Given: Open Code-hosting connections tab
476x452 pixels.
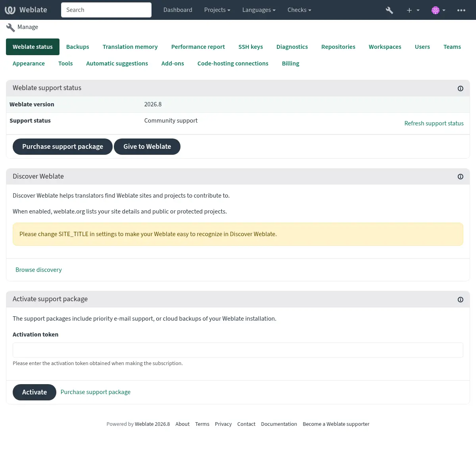Looking at the screenshot, I should pos(233,63).
